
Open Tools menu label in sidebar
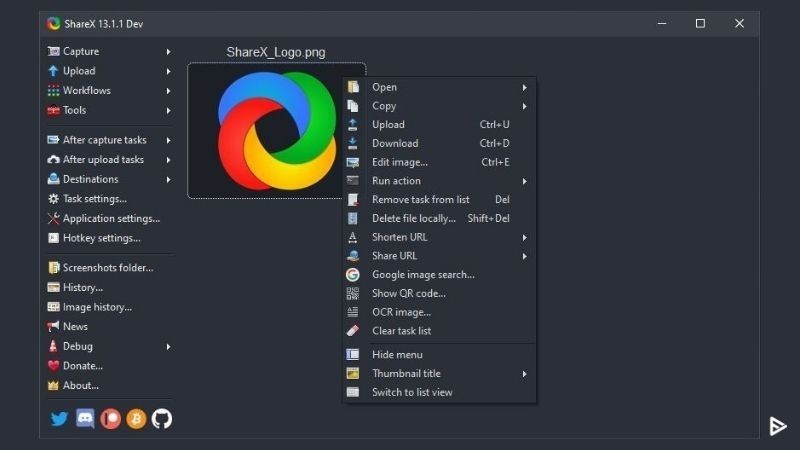[74, 110]
